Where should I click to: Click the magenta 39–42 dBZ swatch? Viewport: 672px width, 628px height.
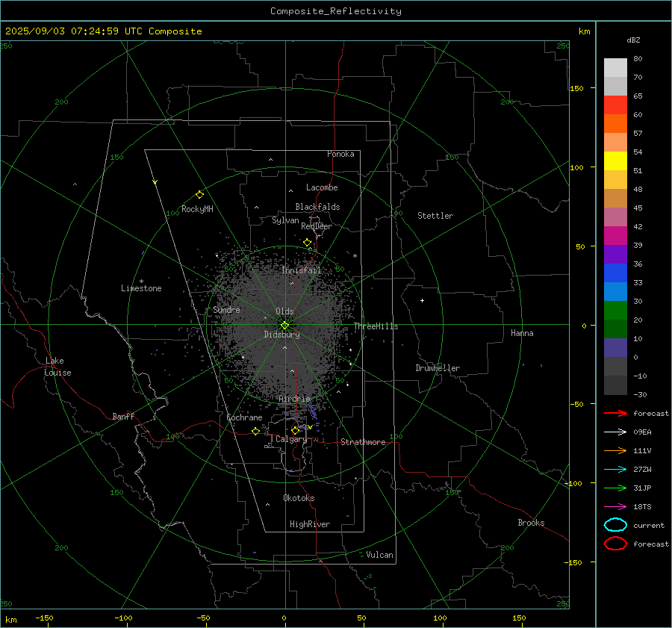615,236
